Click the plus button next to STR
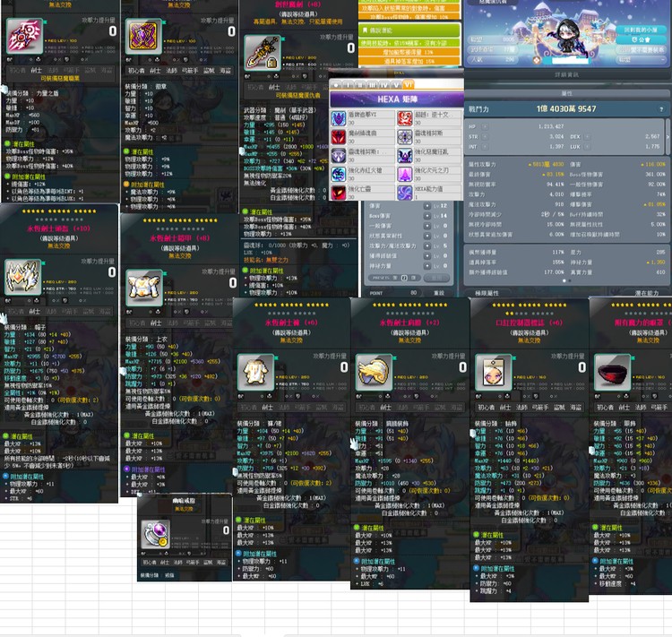 pos(485,137)
